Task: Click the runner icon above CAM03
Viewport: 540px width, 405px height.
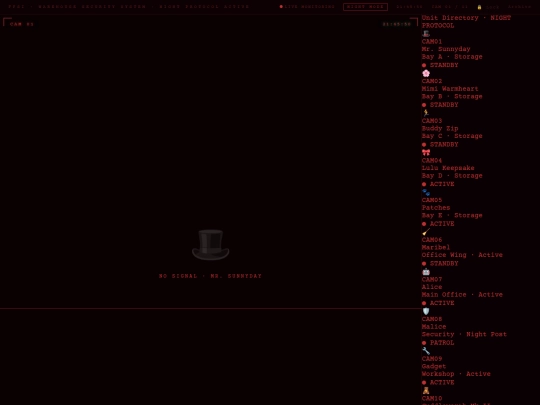Action: 426,113
